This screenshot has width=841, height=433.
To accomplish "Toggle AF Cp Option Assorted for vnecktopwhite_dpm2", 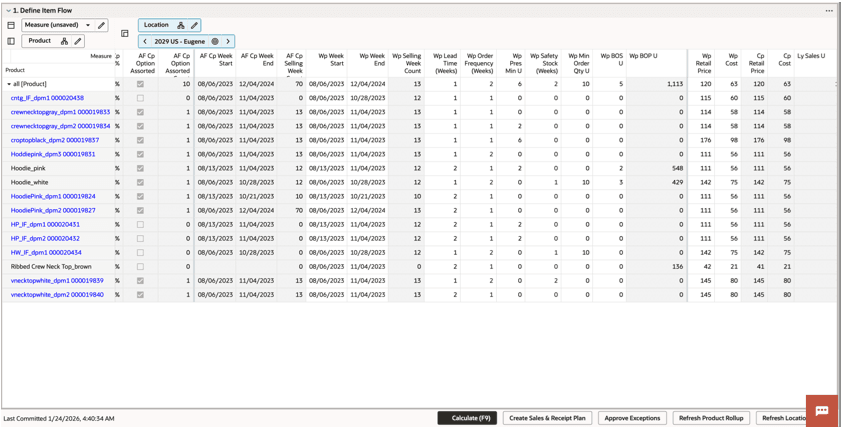I will click(141, 295).
